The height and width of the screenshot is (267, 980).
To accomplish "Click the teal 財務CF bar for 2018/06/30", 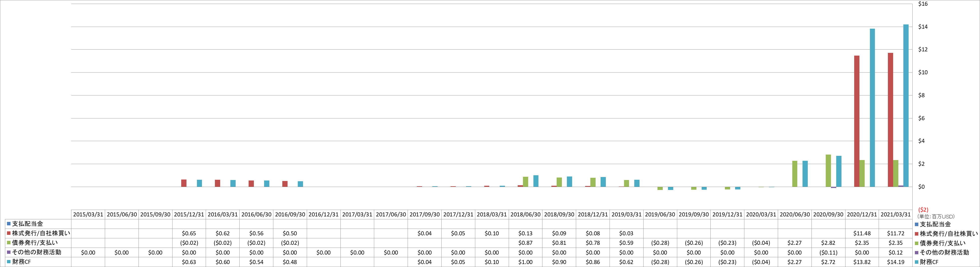I will coord(536,181).
